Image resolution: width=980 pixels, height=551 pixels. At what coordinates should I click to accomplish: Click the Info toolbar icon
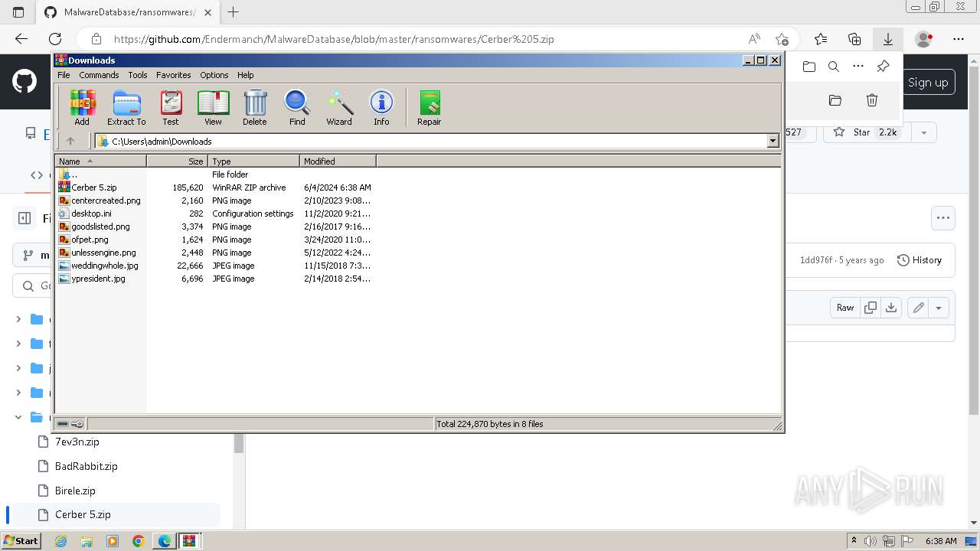381,107
